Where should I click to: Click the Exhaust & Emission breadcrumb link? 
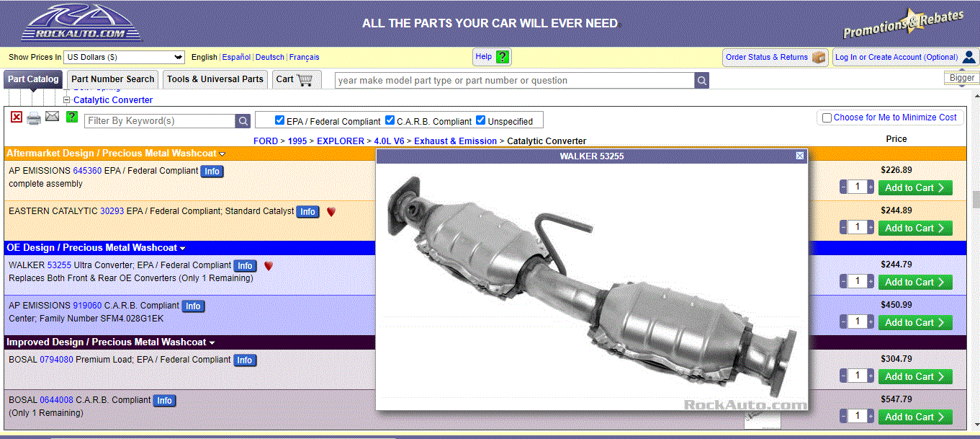pos(455,141)
